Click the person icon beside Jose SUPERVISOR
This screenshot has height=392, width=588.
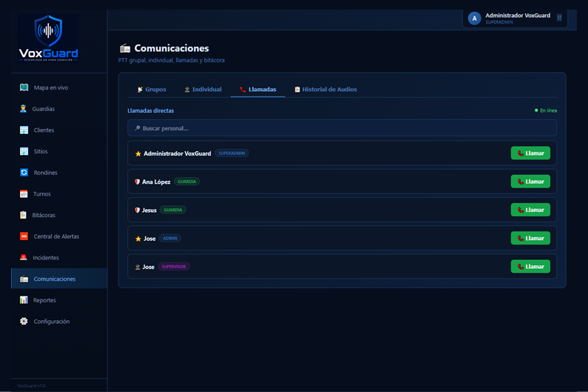pyautogui.click(x=138, y=267)
